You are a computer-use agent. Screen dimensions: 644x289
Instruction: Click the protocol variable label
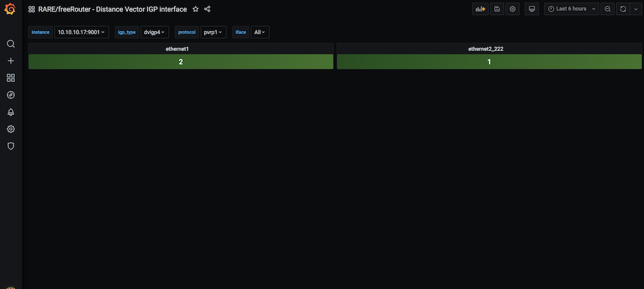[x=187, y=32]
